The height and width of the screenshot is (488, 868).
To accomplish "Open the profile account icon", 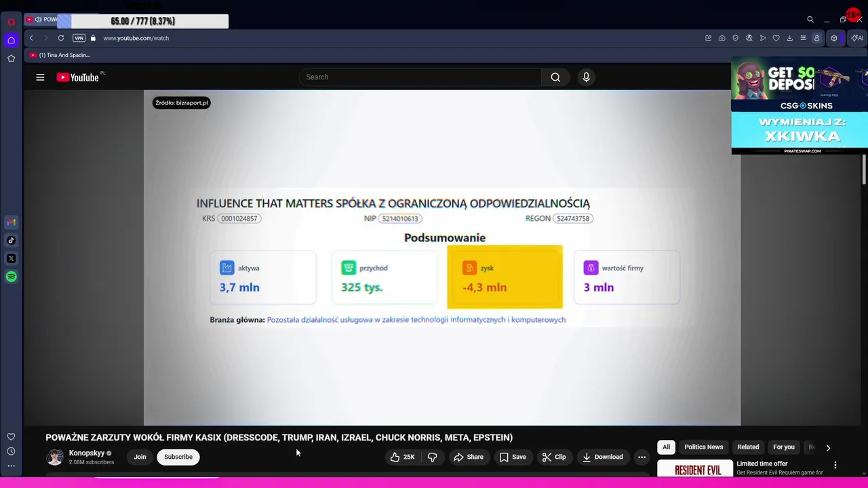I will click(816, 38).
